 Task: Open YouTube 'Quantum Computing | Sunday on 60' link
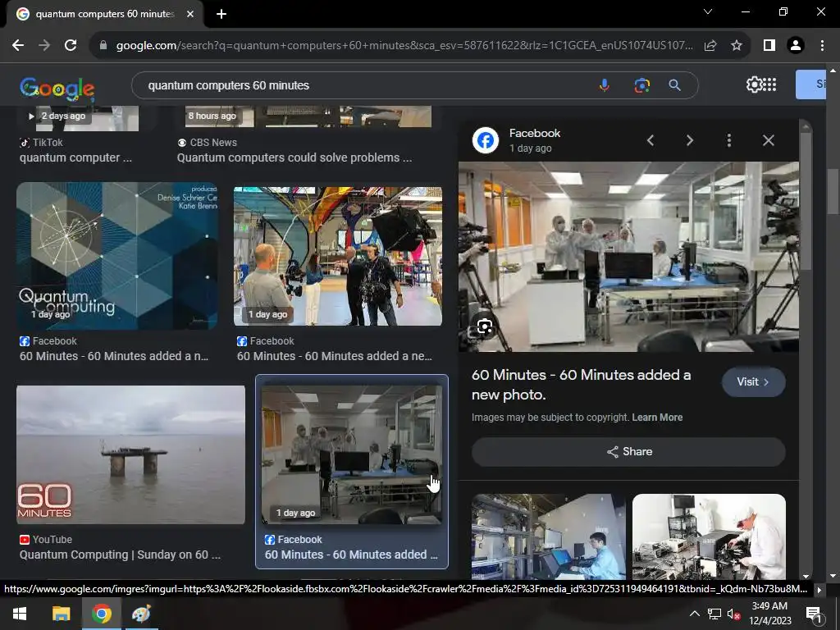(120, 555)
